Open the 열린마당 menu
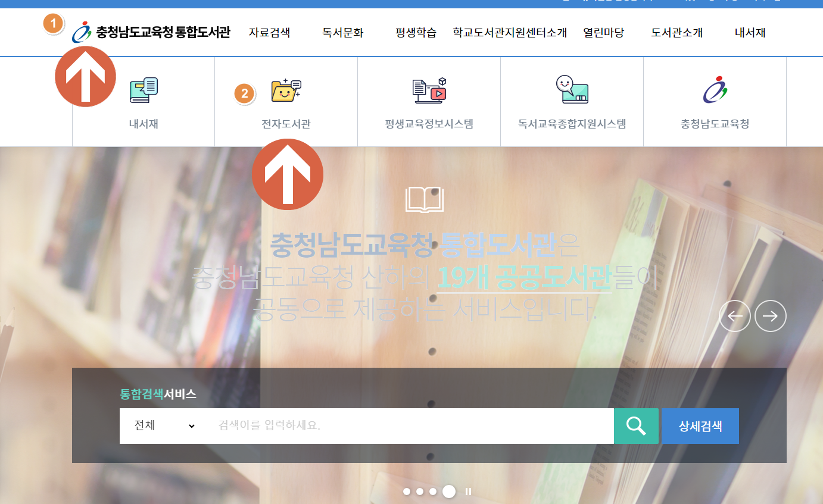The width and height of the screenshot is (823, 504). pyautogui.click(x=603, y=33)
